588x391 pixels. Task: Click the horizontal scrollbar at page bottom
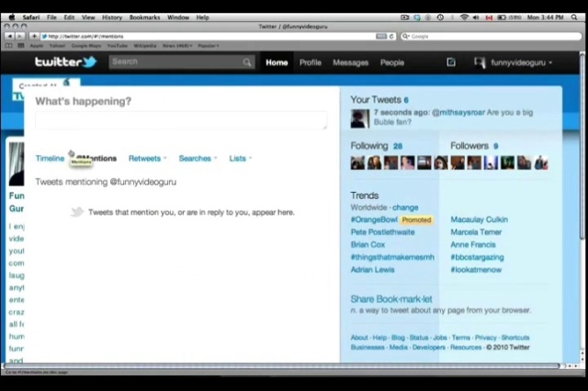[281, 365]
